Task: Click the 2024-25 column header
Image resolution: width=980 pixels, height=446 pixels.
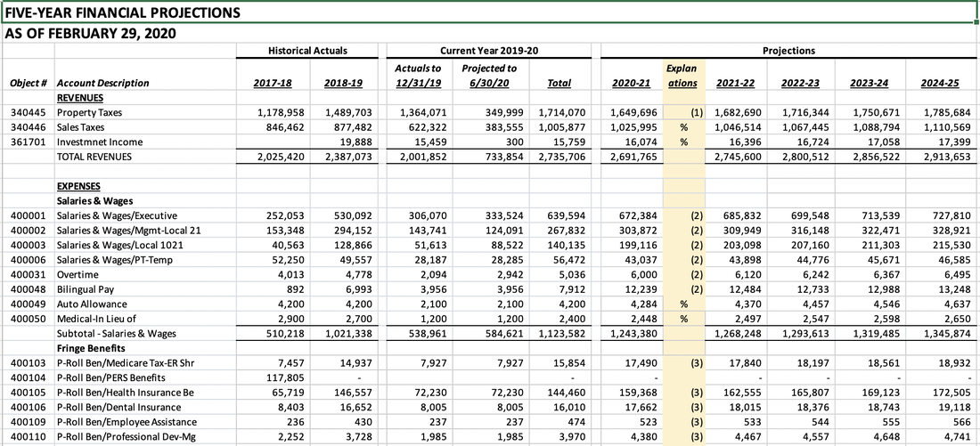Action: (x=940, y=83)
